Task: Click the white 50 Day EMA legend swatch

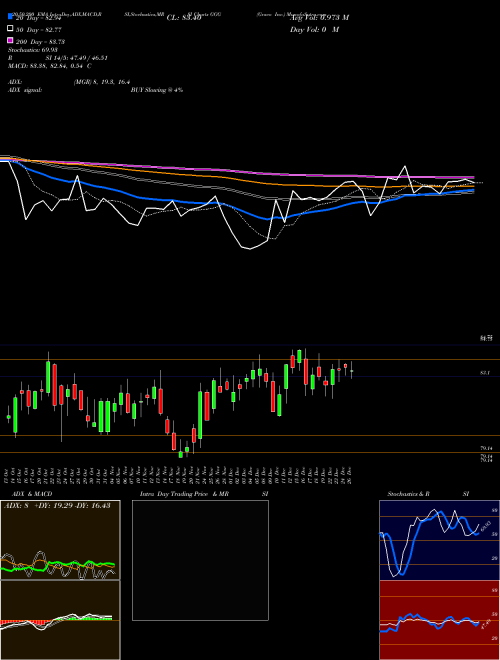Action: 10,29
